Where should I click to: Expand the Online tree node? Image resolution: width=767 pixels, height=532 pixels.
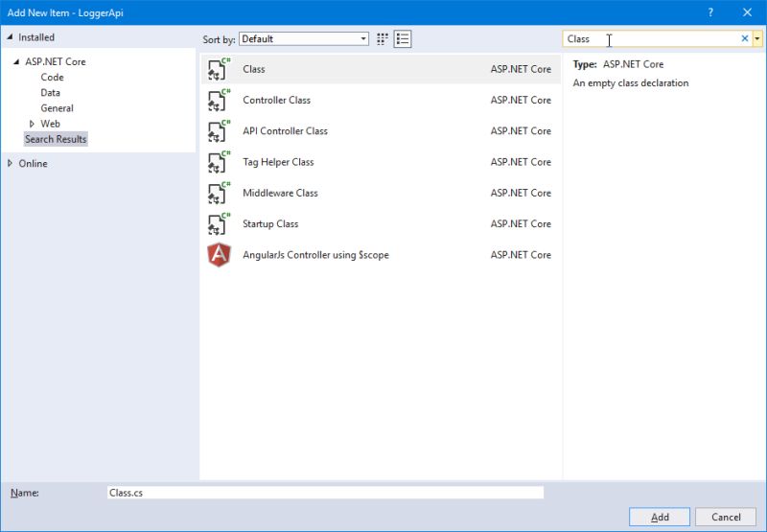click(11, 163)
